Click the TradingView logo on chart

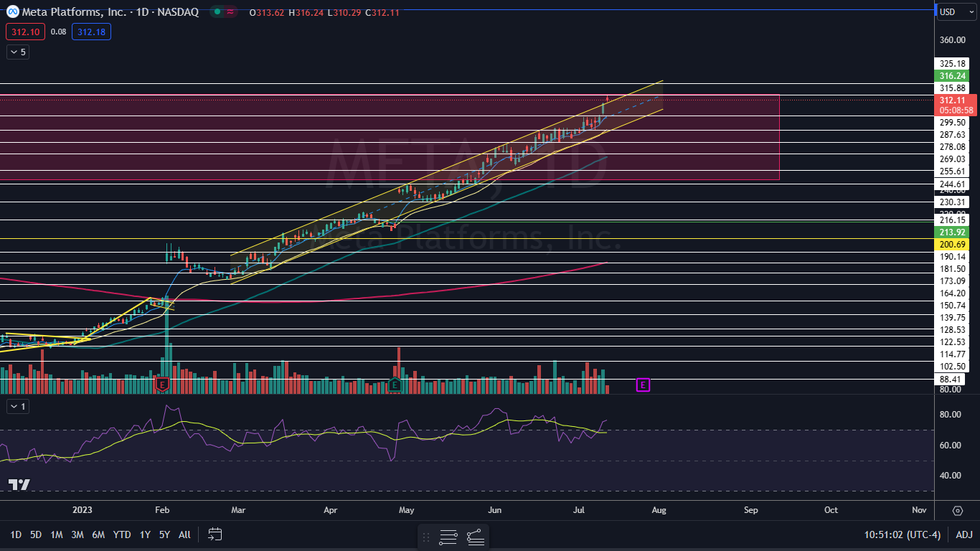coord(19,485)
